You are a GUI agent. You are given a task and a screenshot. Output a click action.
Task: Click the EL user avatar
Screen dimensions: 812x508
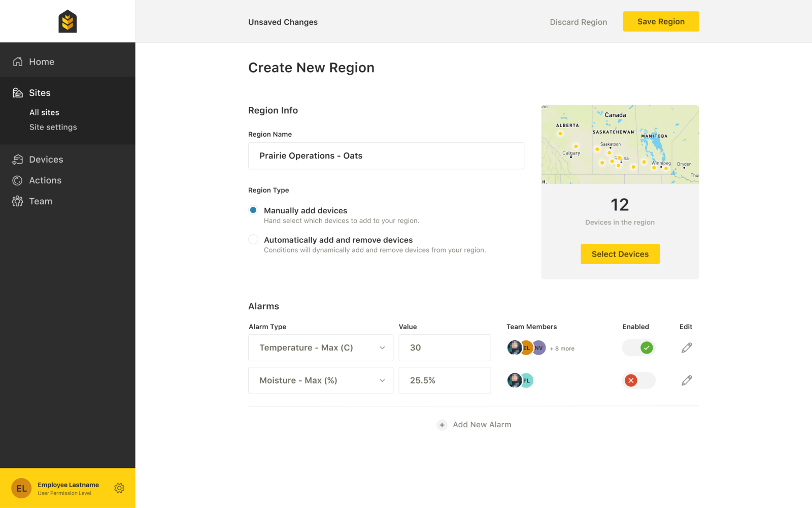(x=21, y=488)
